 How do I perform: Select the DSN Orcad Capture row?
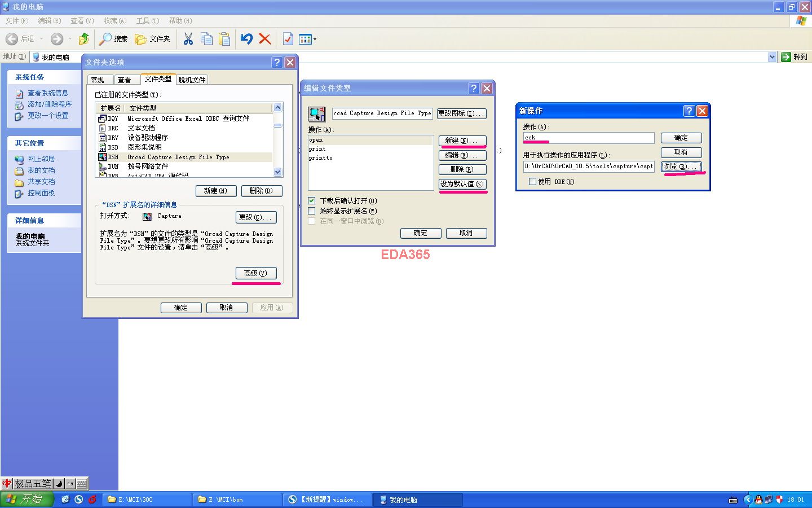pos(184,157)
